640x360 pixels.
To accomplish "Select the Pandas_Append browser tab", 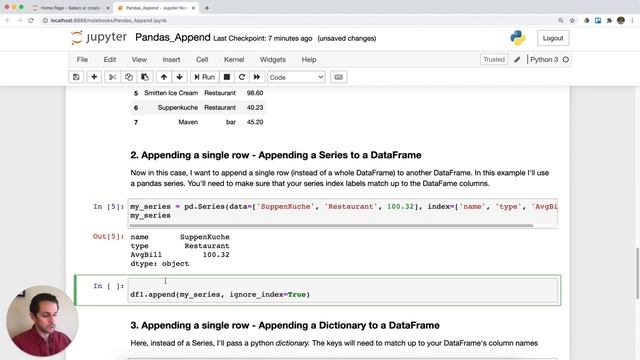I will (155, 8).
